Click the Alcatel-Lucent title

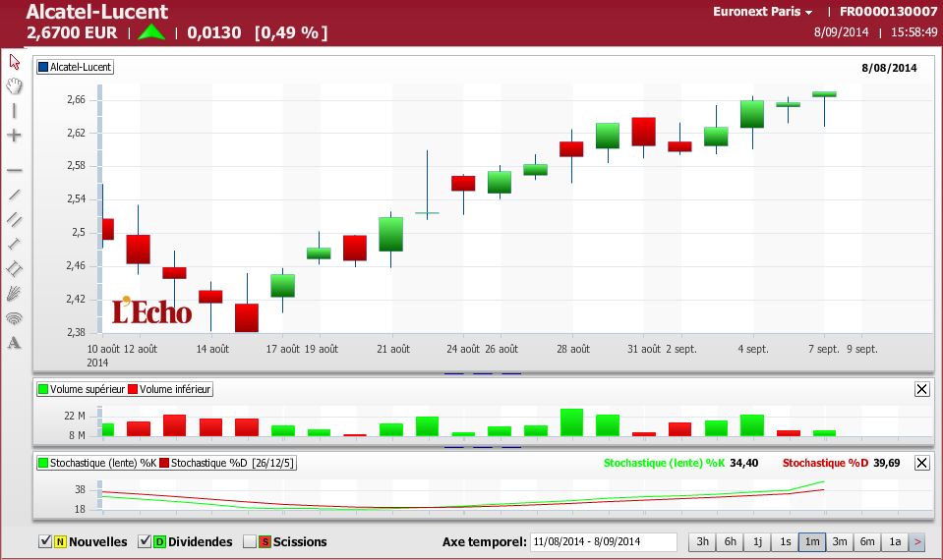(x=96, y=12)
